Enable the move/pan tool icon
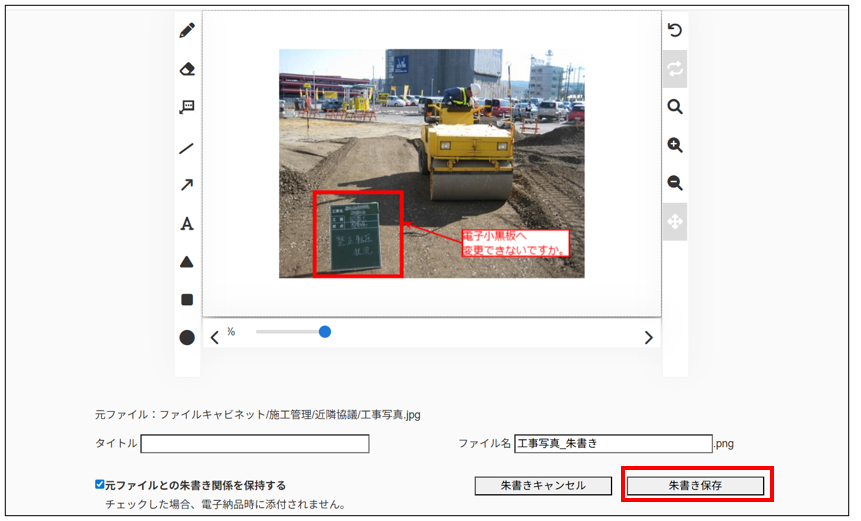The height and width of the screenshot is (521, 861). 675,222
